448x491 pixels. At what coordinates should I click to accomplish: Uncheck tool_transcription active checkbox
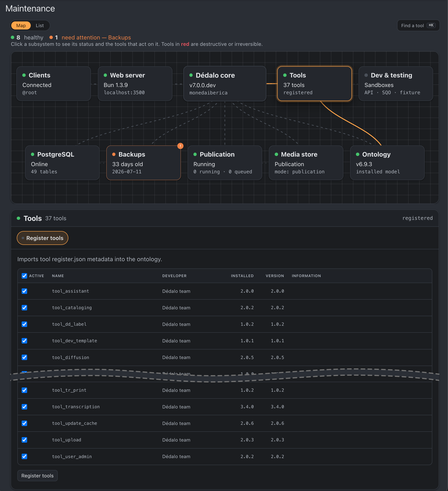(24, 407)
